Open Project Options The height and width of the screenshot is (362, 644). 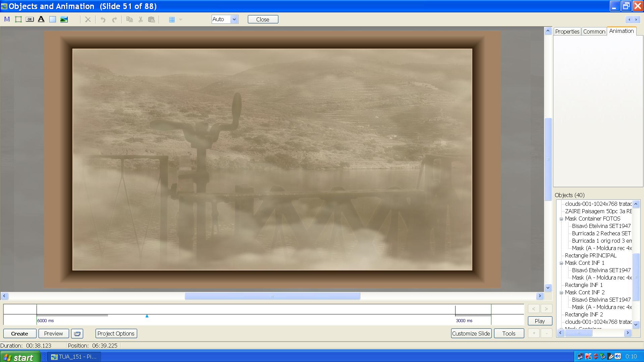[116, 334]
